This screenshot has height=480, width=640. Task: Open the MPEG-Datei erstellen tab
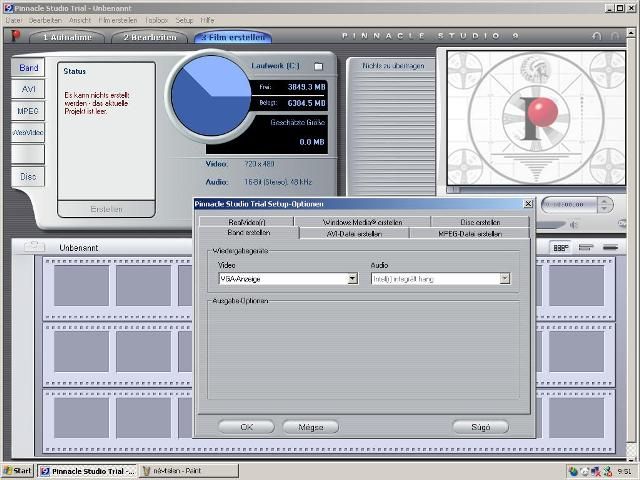(x=469, y=233)
